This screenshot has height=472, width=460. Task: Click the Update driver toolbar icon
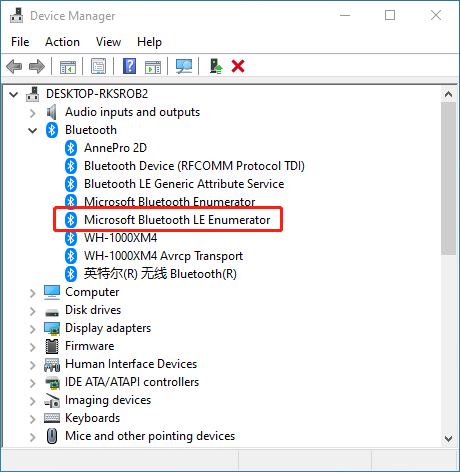[x=216, y=66]
